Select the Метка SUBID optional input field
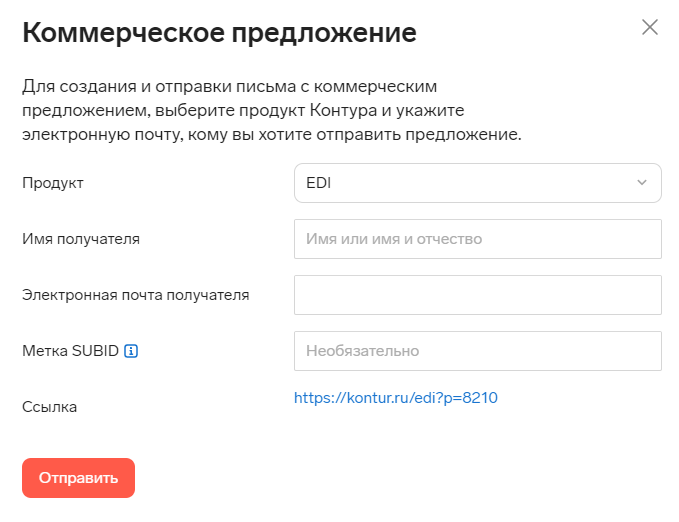 click(x=477, y=351)
